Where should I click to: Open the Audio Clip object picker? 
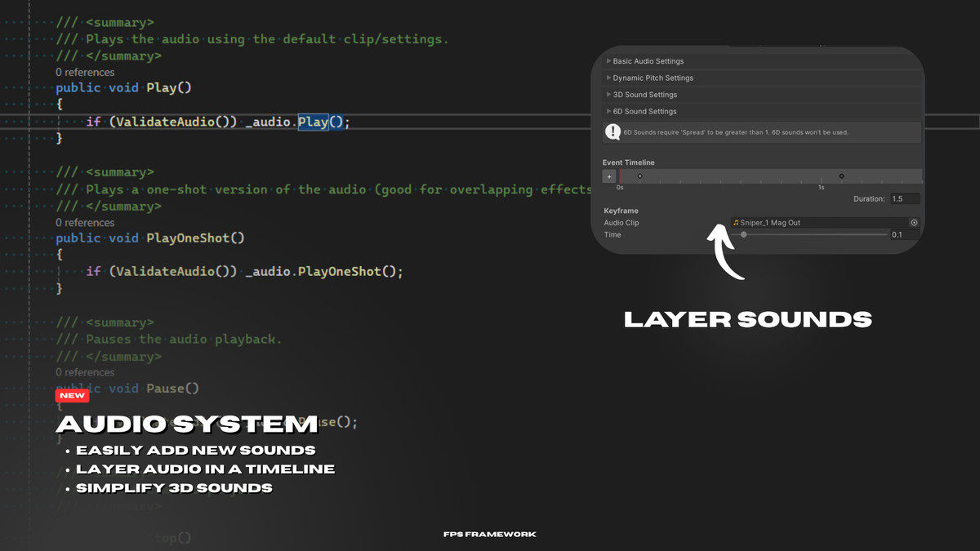click(913, 222)
